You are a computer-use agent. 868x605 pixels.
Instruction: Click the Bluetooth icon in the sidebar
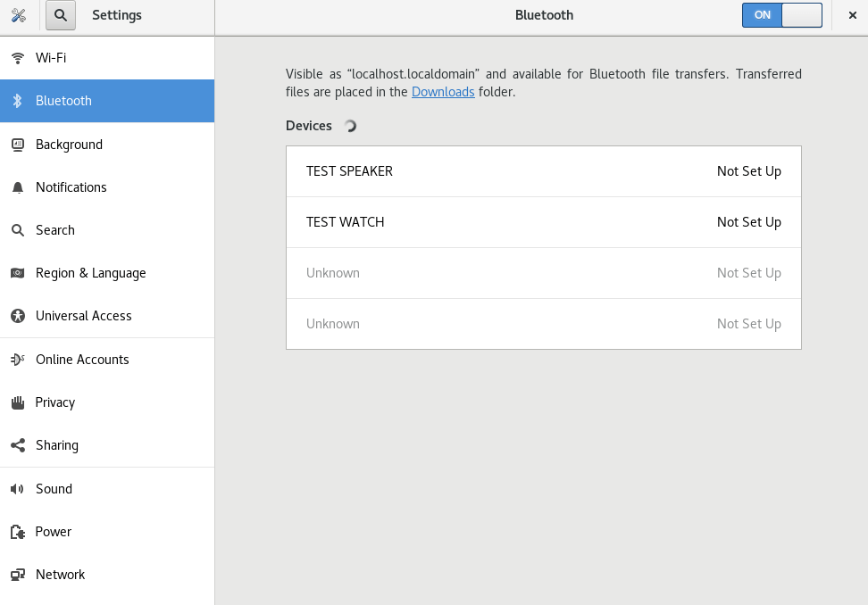tap(18, 101)
